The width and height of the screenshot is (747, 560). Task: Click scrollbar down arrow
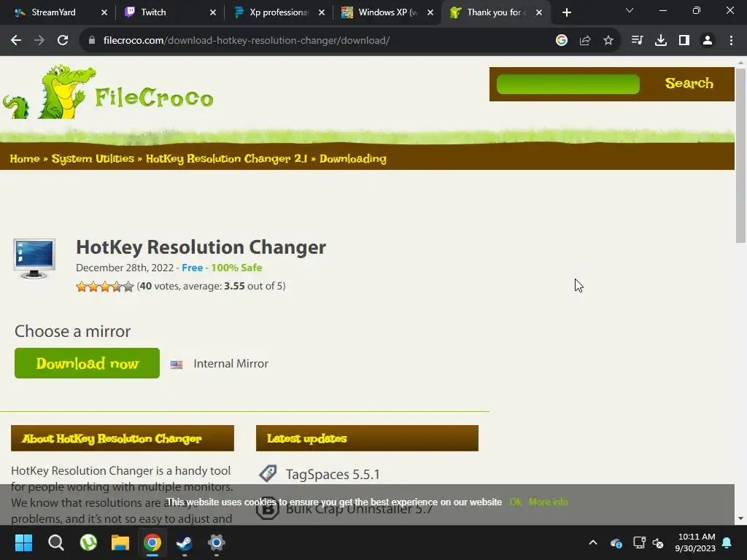point(740,518)
